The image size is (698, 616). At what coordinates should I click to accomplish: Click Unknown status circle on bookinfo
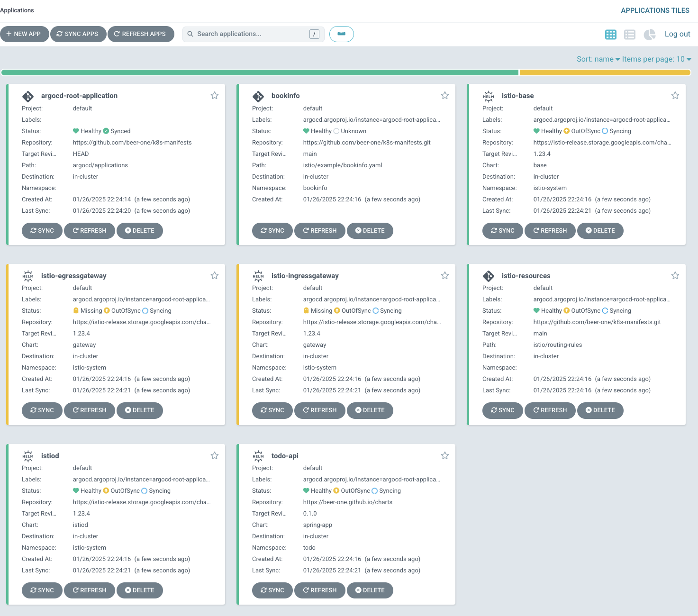coord(336,131)
